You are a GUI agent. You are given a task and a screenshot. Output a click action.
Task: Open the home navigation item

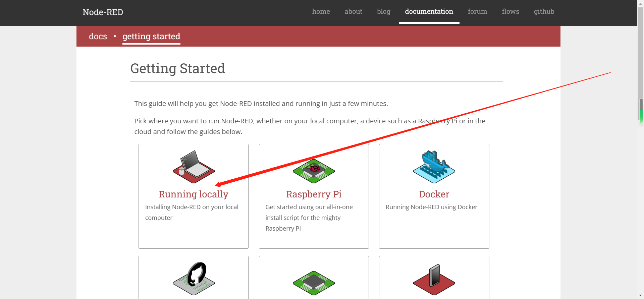click(321, 11)
